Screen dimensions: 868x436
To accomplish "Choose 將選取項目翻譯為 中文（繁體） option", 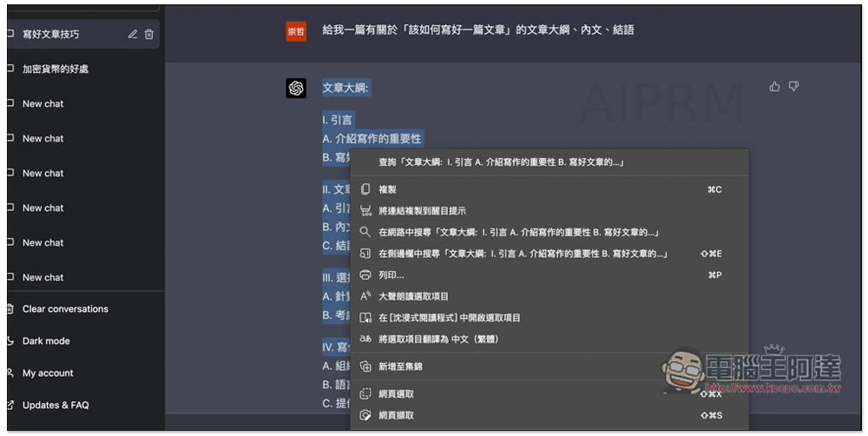I will 438,339.
